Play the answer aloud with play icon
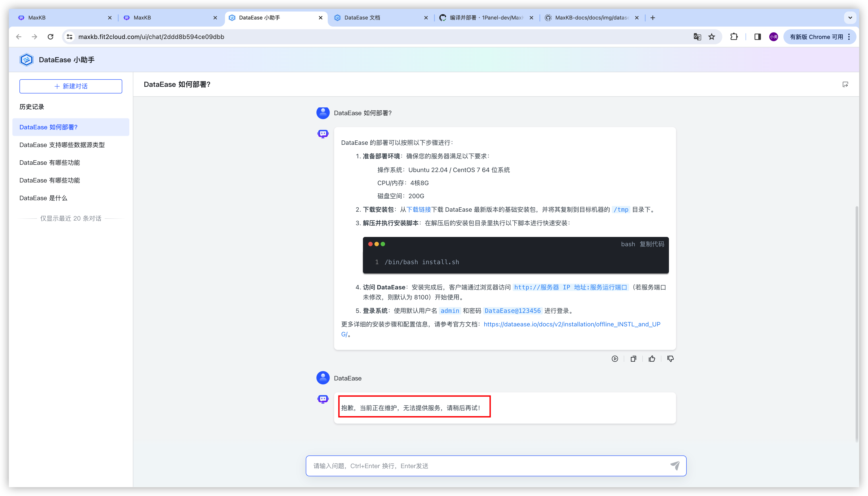The image size is (868, 496). point(614,359)
